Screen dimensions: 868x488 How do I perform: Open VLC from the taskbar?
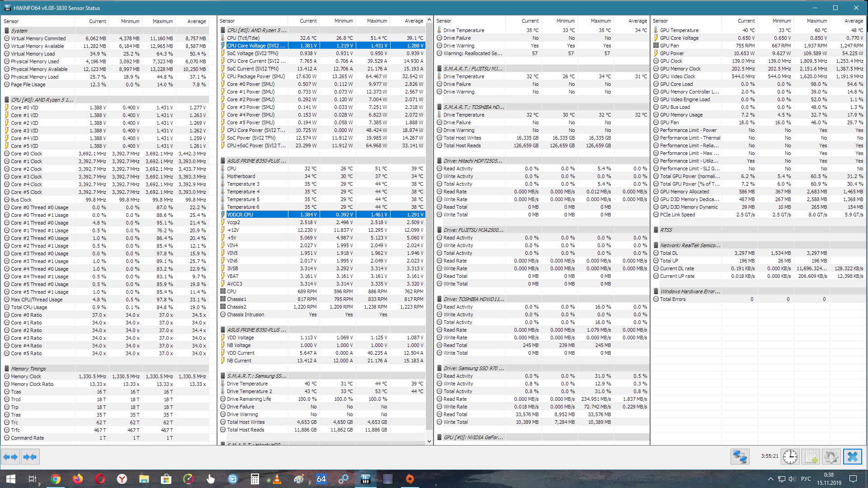coord(277,479)
